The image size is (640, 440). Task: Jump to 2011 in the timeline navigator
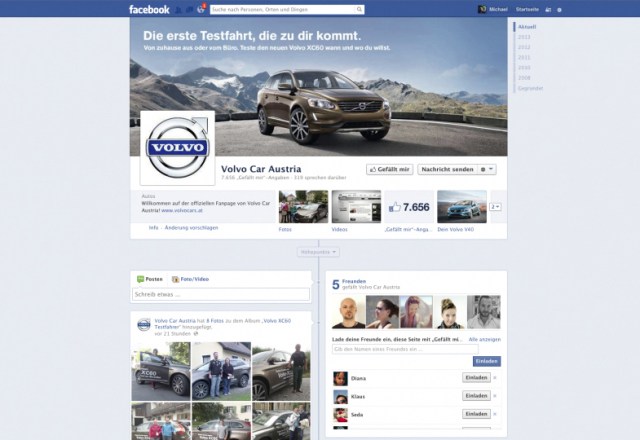click(524, 58)
